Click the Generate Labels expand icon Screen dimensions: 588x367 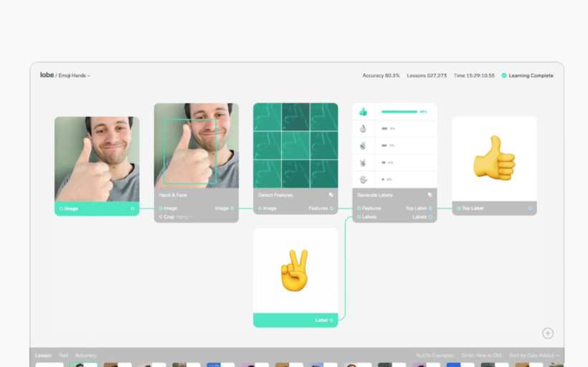tap(430, 194)
